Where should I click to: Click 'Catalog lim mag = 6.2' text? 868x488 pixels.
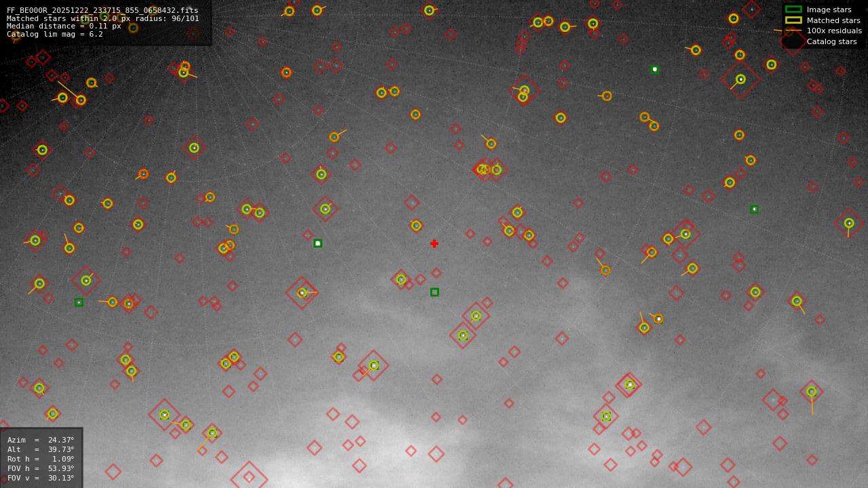click(55, 34)
